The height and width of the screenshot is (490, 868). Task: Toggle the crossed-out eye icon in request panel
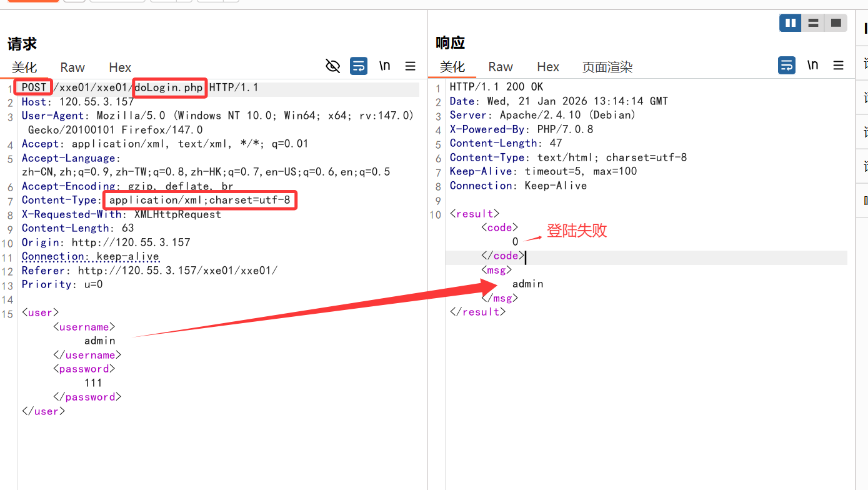(333, 66)
